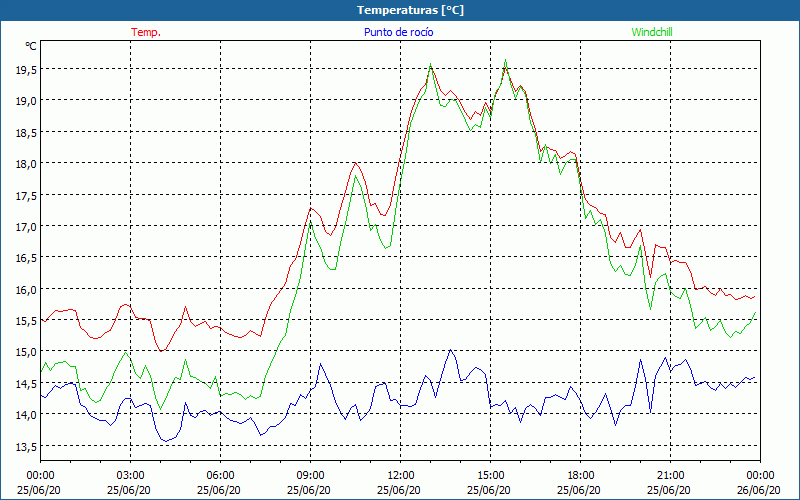Click the 12:00 time axis label
This screenshot has width=800, height=500.
[x=401, y=476]
